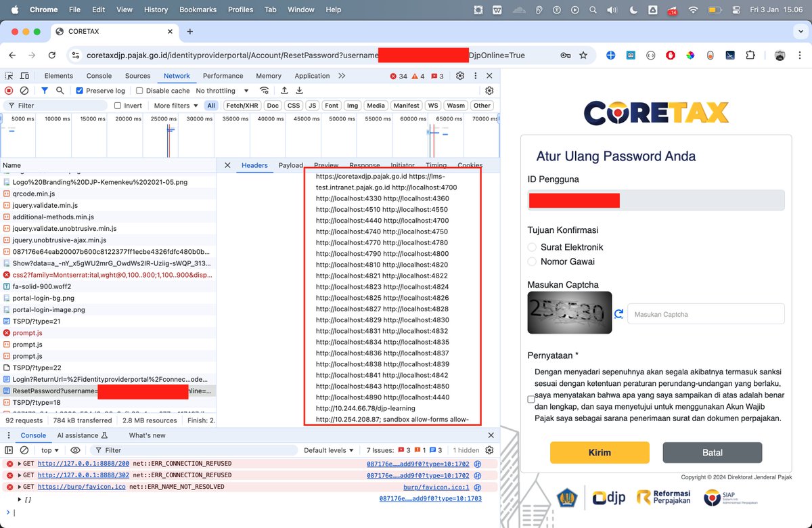The image size is (812, 528).
Task: Clear console icon in drawer
Action: (24, 450)
